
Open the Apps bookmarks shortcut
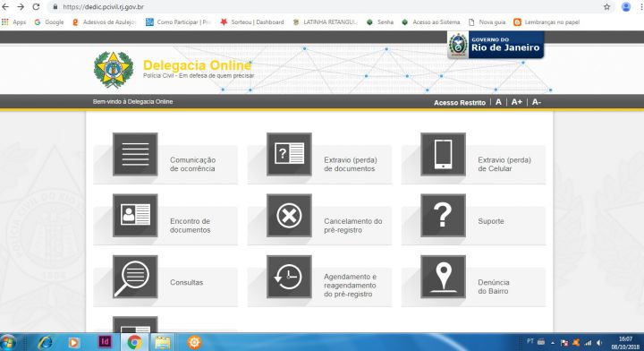click(14, 22)
